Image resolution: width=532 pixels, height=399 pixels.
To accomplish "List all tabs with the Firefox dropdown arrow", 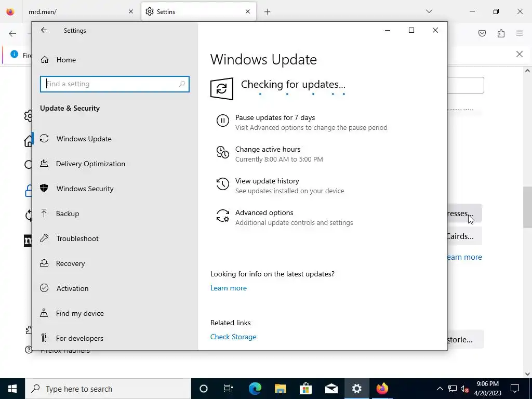I will click(429, 11).
